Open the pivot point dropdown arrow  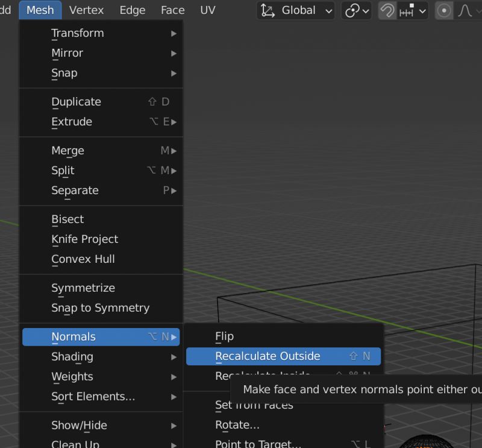coord(365,10)
